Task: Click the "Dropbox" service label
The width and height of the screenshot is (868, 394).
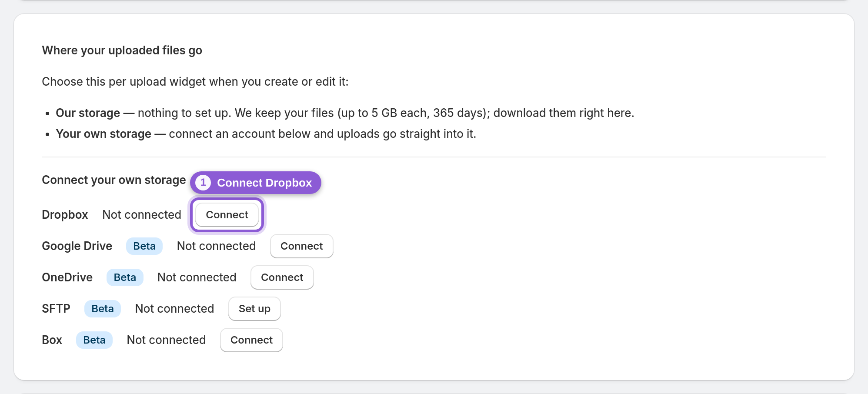Action: 65,215
